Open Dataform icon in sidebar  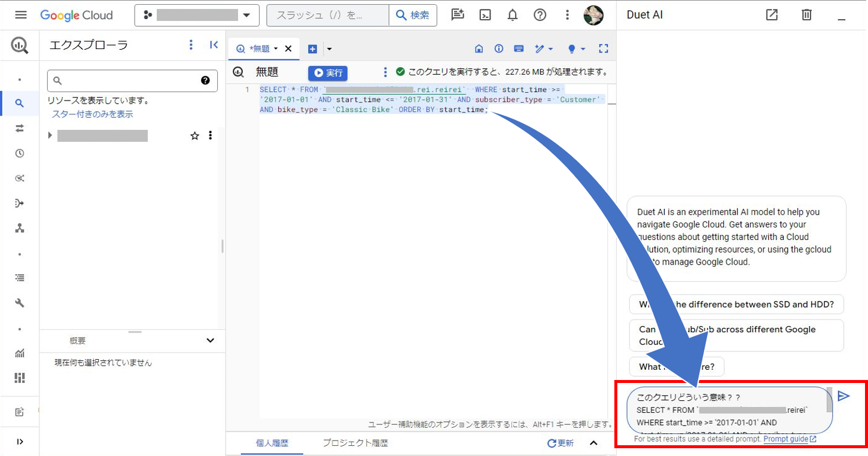pyautogui.click(x=20, y=203)
